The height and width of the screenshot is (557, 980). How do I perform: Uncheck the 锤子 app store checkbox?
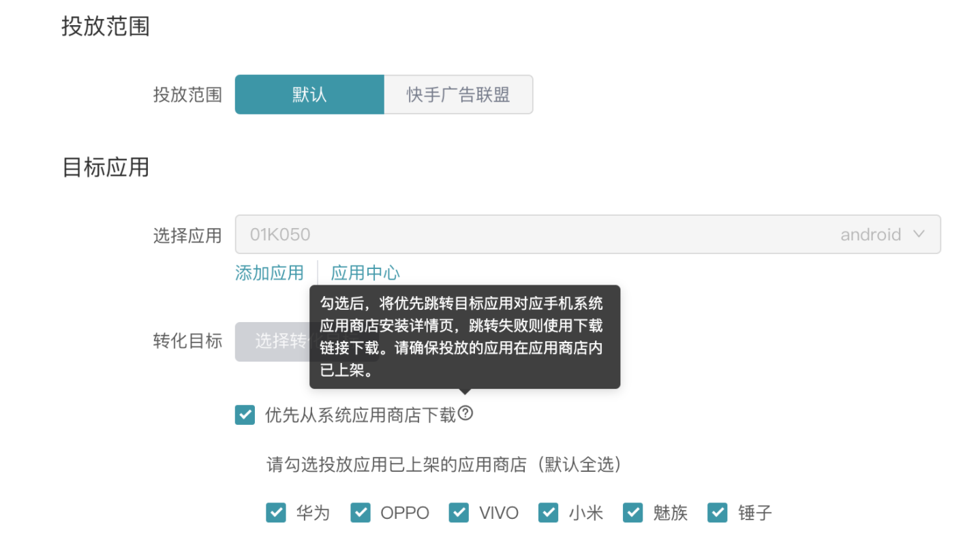click(x=718, y=513)
